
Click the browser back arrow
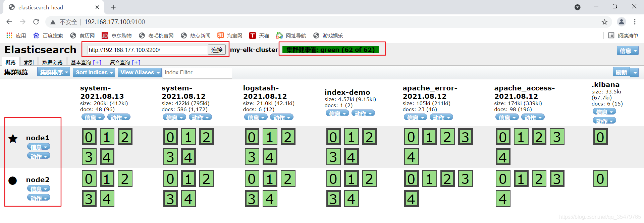[x=9, y=22]
